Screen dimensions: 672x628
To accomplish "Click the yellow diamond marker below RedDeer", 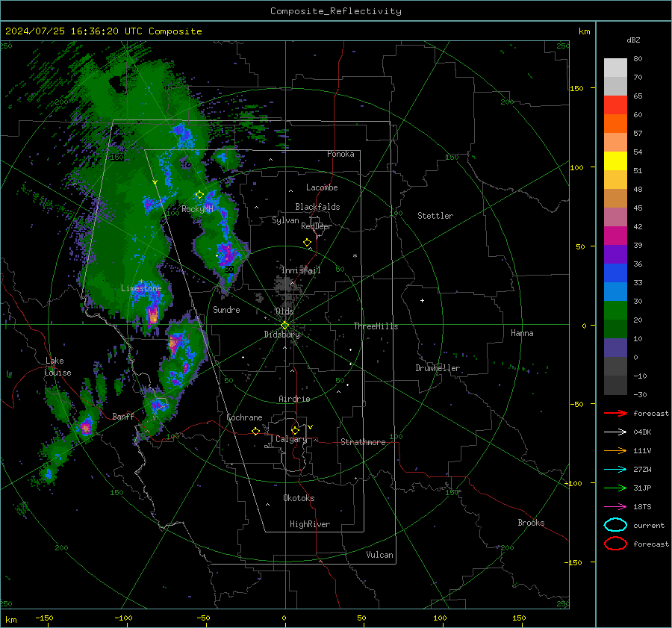I will [x=308, y=243].
